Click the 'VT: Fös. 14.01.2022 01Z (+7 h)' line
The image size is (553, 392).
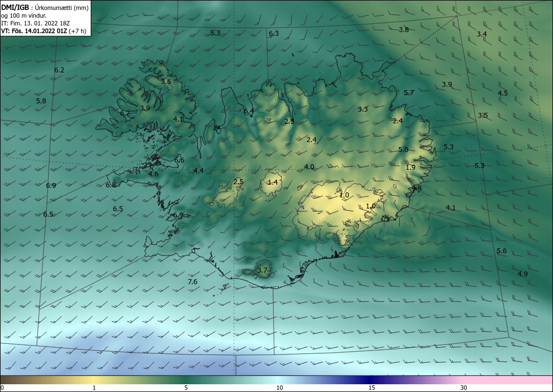click(44, 31)
